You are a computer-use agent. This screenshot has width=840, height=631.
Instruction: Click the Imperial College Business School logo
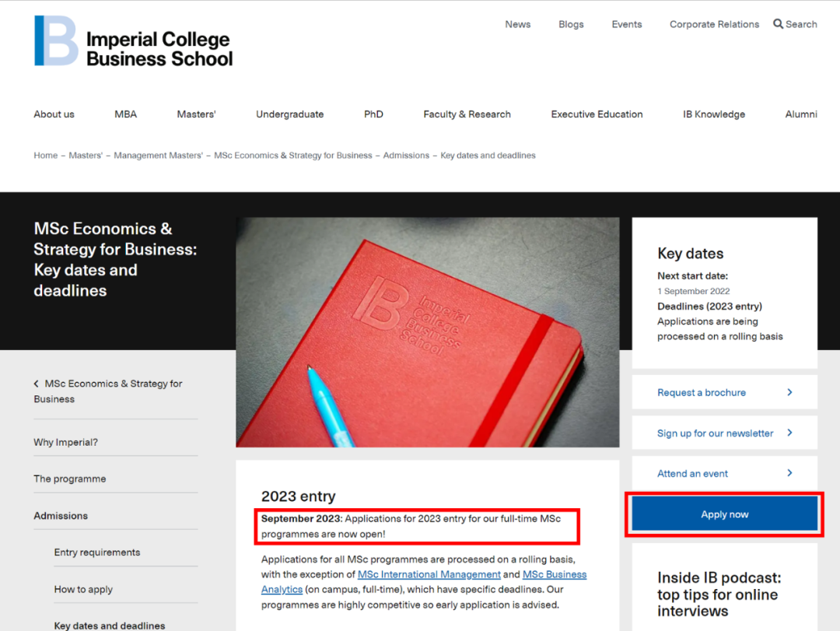(133, 41)
